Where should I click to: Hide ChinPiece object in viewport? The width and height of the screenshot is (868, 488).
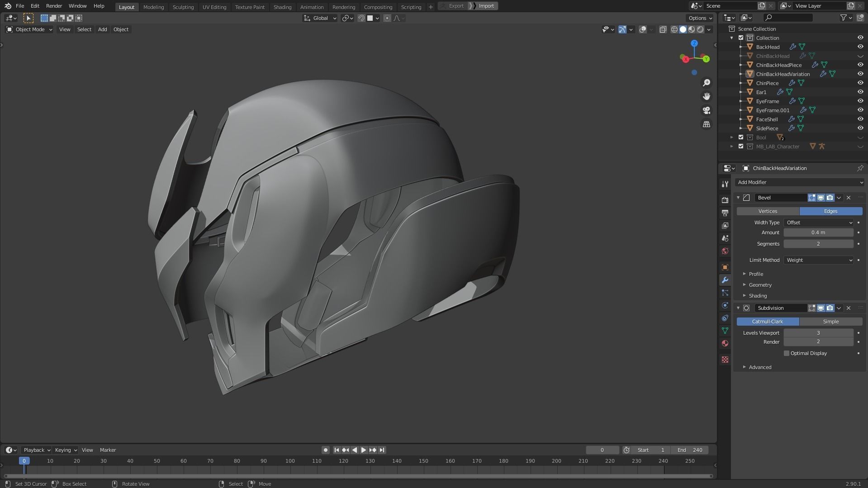click(860, 83)
